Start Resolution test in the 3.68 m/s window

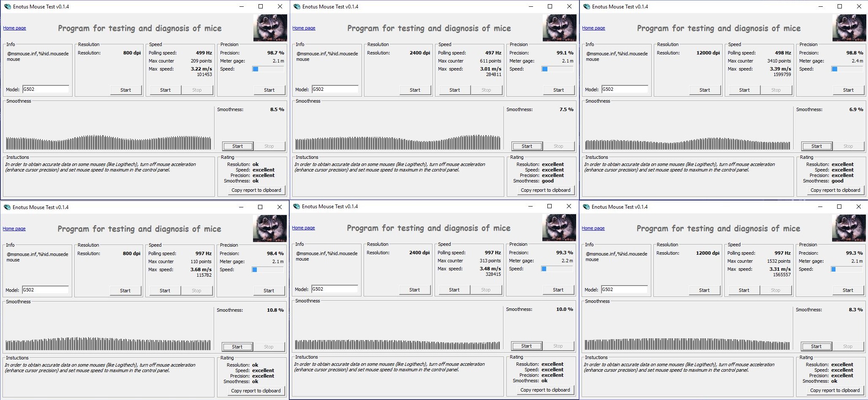coord(125,291)
